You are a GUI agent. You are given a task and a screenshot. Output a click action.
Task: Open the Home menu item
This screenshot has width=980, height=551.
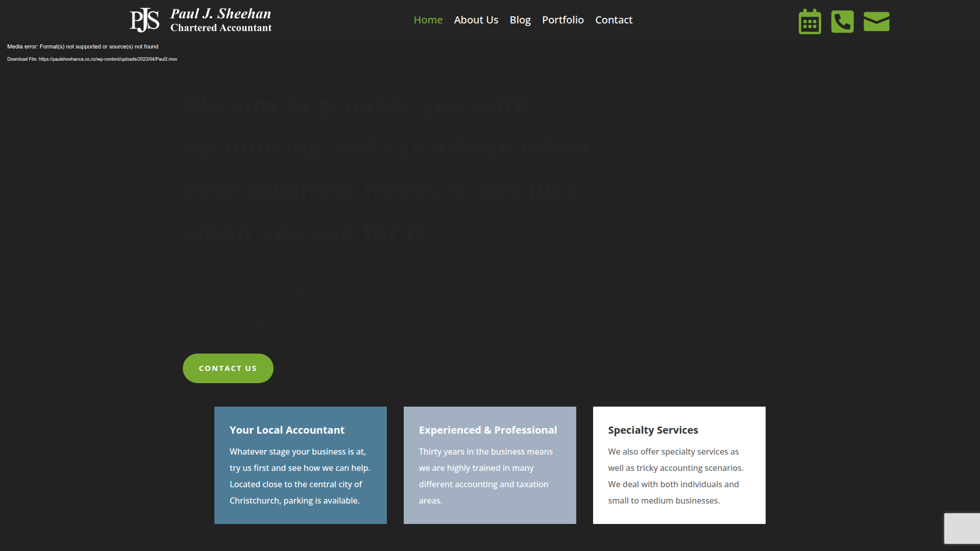click(428, 20)
